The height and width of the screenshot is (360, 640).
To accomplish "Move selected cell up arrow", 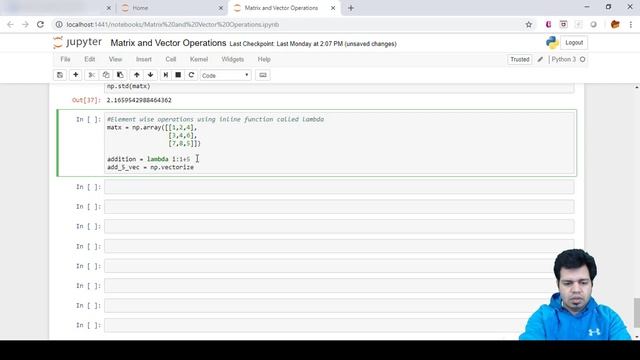I will 137,75.
